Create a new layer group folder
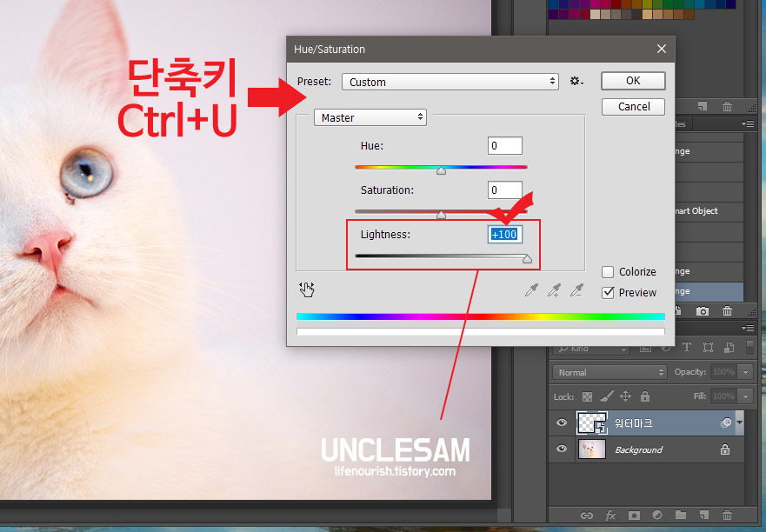 coord(681,515)
